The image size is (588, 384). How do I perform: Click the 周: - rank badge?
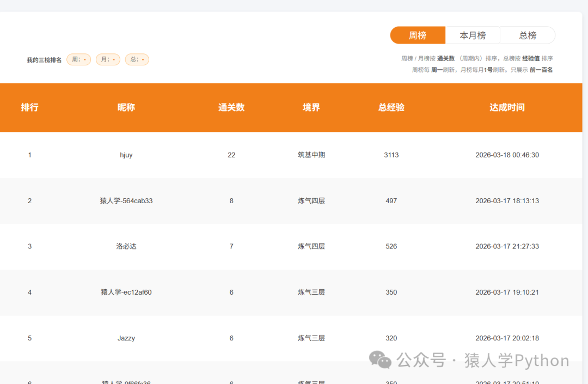pyautogui.click(x=79, y=59)
